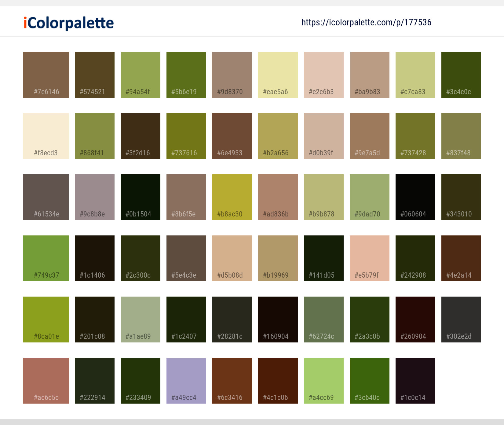Select the #f8ecd3 cream swatch
This screenshot has width=504, height=425.
pyautogui.click(x=46, y=136)
